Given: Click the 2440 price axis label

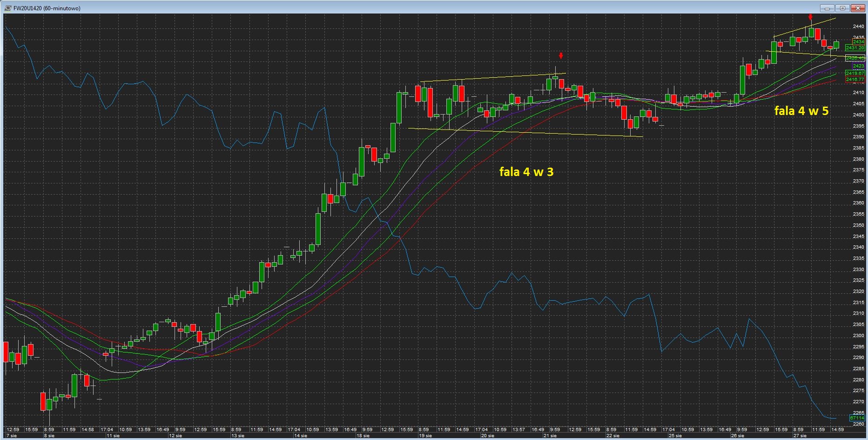Looking at the screenshot, I should pyautogui.click(x=858, y=27).
